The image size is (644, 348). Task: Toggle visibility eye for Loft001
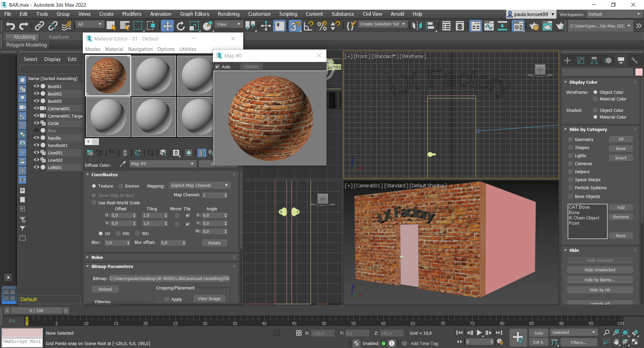click(37, 167)
